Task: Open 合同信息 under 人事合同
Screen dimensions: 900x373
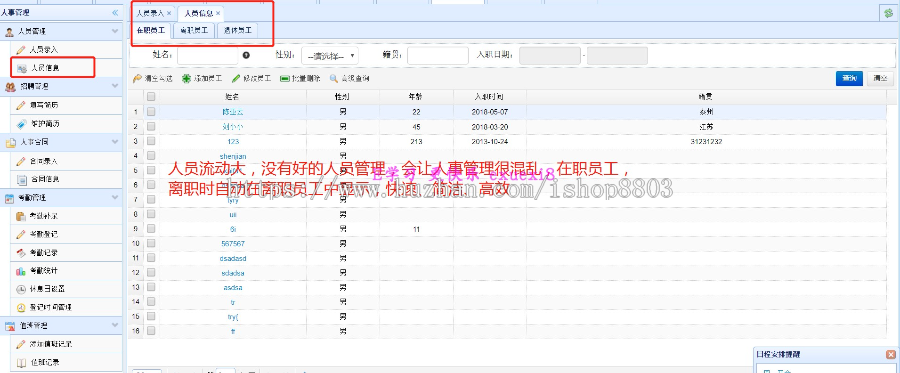Action: [x=44, y=179]
